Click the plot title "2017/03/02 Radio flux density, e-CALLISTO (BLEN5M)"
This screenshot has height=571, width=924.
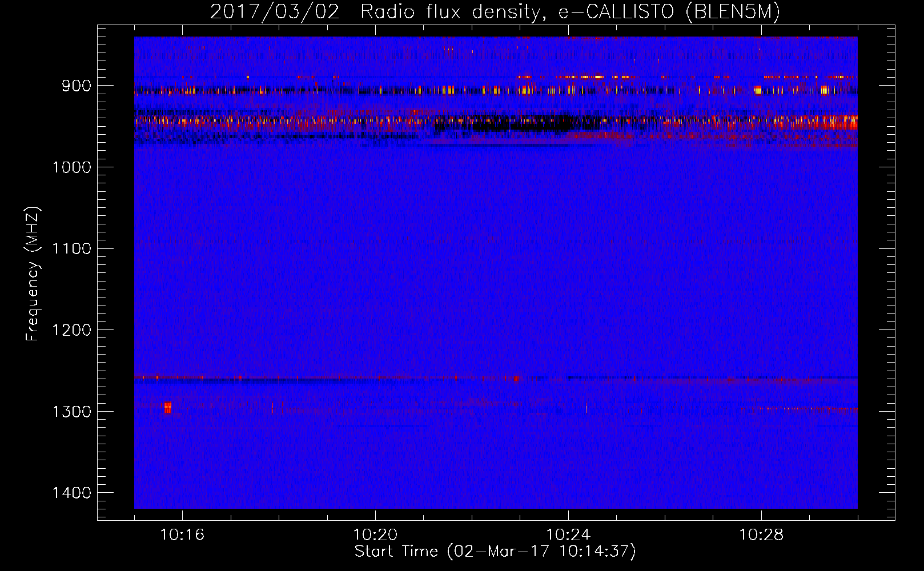[x=495, y=12]
